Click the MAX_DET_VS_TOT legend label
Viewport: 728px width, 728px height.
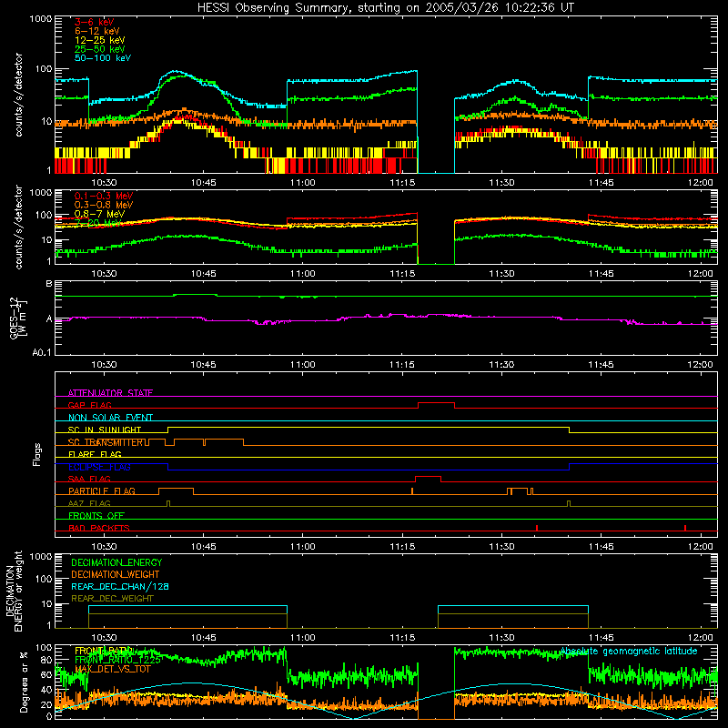tap(113, 669)
